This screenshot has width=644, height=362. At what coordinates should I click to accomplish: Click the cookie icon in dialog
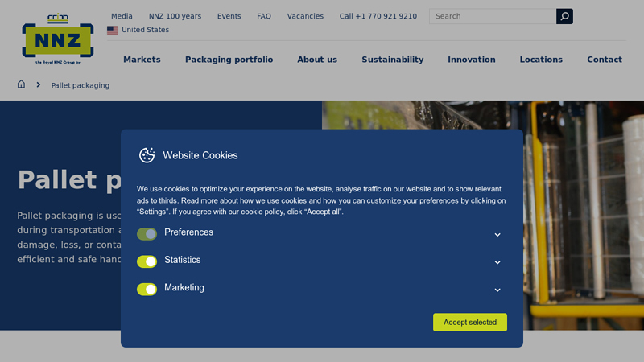point(147,155)
